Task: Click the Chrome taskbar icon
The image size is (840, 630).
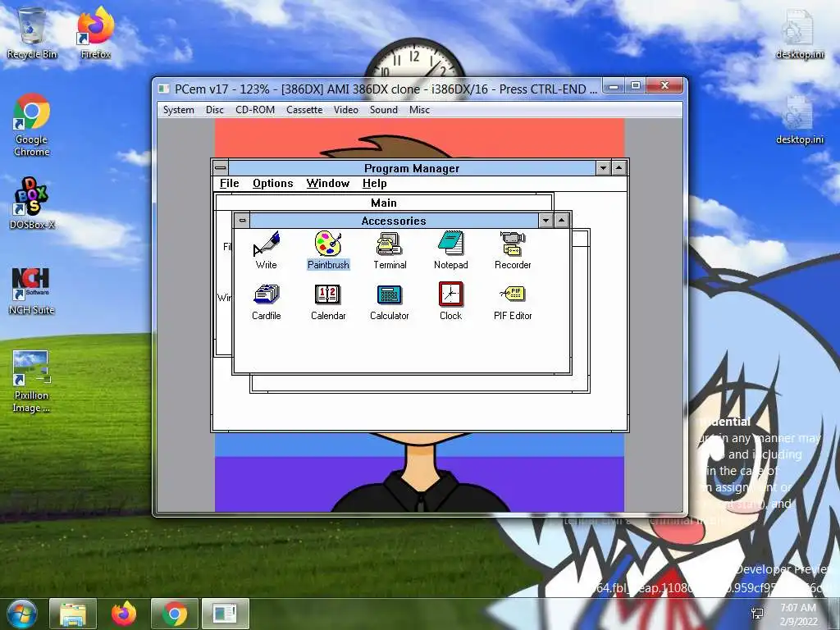Action: (x=175, y=614)
